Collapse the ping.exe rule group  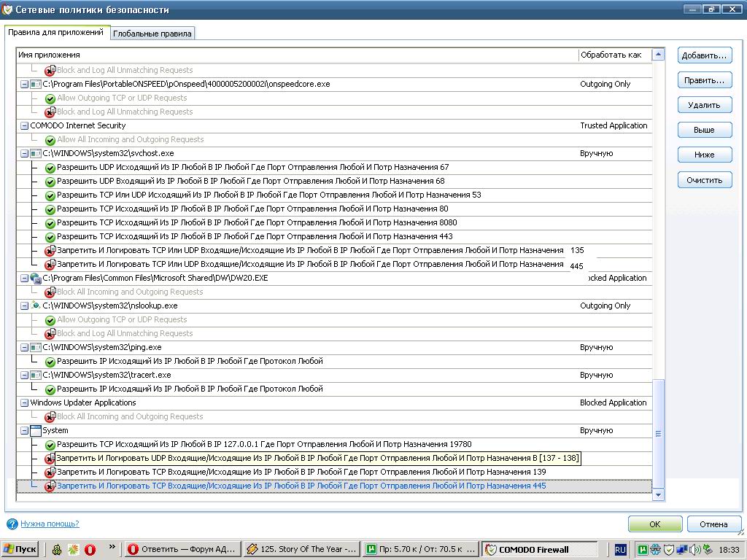[x=24, y=347]
